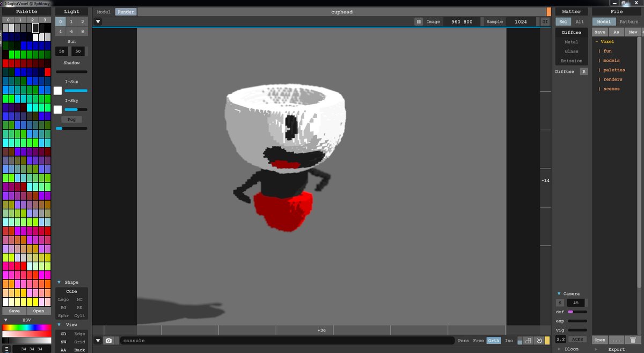
Task: Select the Sel matter mode
Action: coord(562,22)
